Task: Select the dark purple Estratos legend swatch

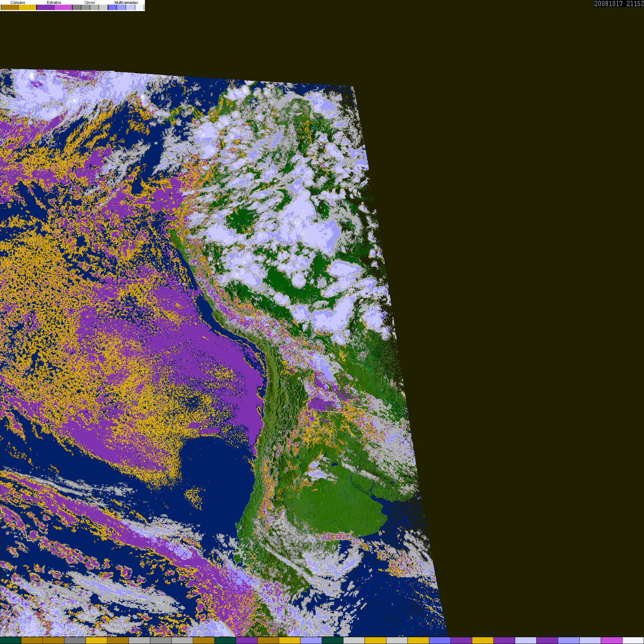Action: coord(45,7)
